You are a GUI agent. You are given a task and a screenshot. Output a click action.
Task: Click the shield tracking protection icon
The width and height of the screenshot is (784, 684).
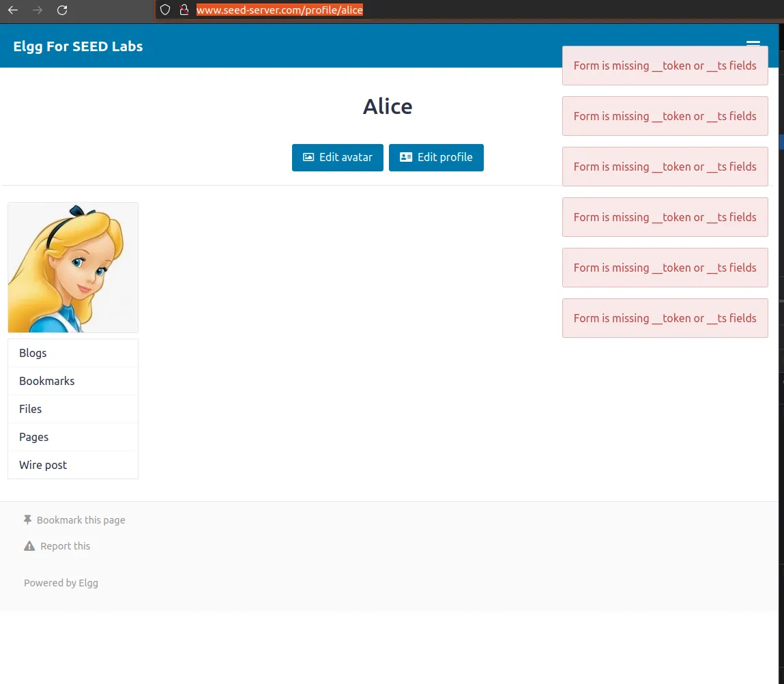164,10
